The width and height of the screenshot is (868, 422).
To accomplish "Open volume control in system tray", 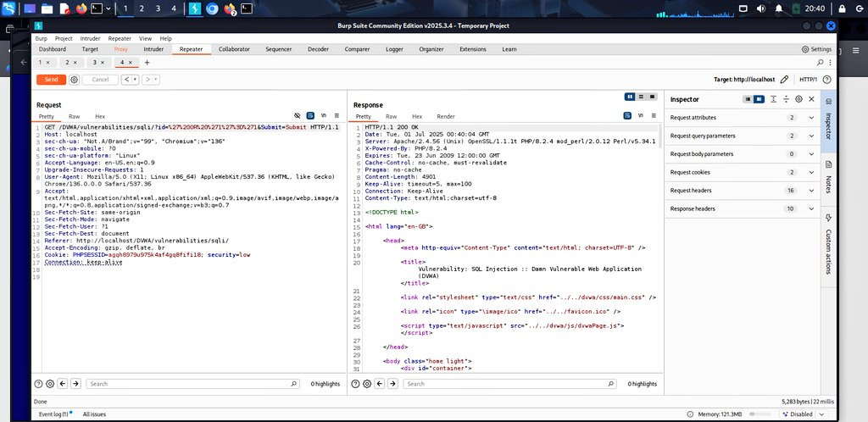I will (760, 8).
